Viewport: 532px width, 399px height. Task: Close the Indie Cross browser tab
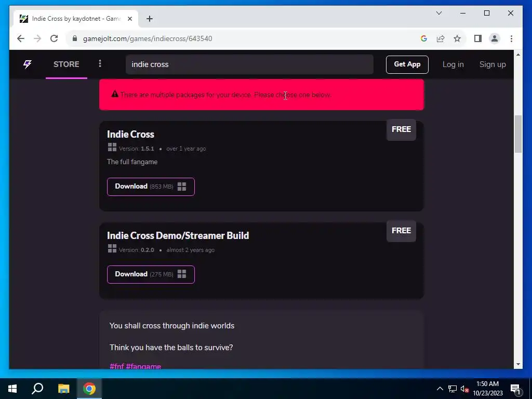[129, 19]
